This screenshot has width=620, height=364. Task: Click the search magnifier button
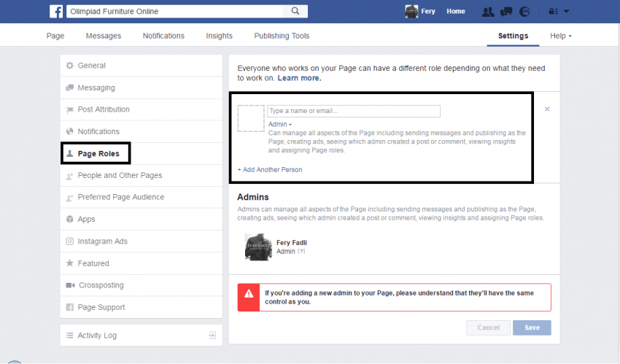point(295,12)
